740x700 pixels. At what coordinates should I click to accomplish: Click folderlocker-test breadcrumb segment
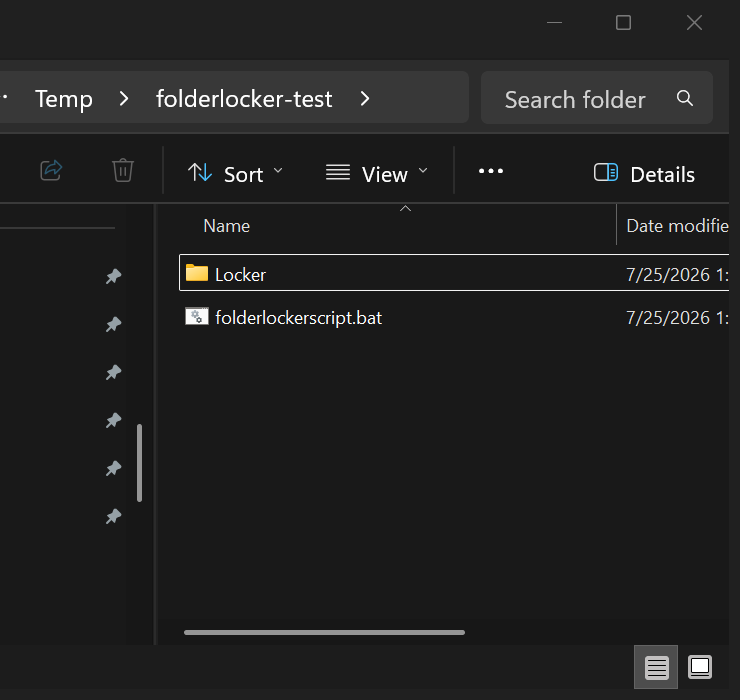point(244,99)
